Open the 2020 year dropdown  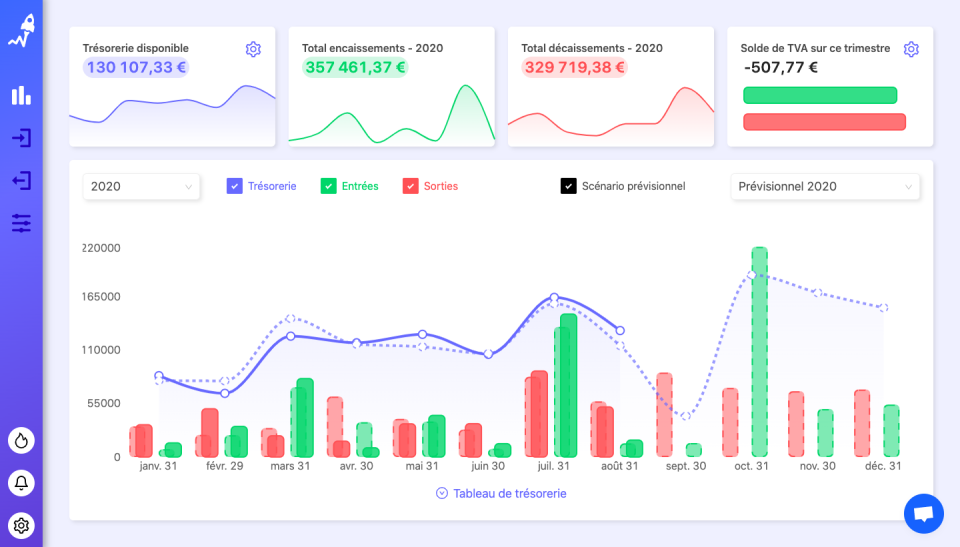coord(141,186)
